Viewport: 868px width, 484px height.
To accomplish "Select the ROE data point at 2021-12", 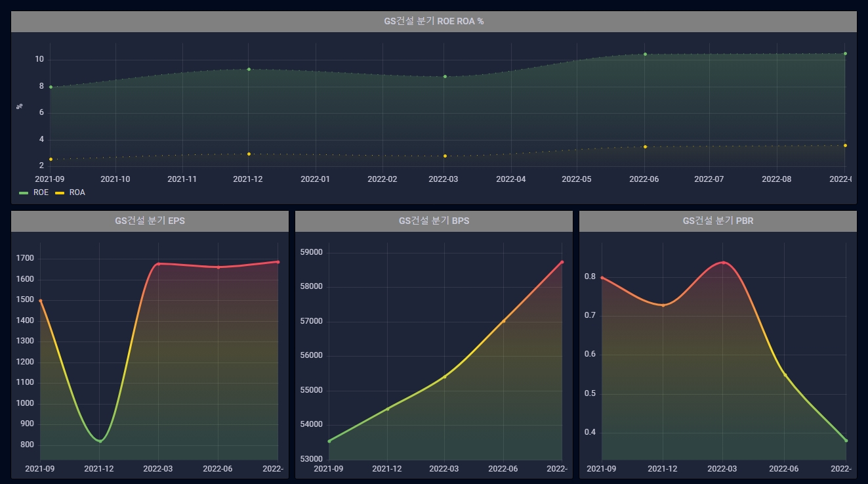I will 249,69.
